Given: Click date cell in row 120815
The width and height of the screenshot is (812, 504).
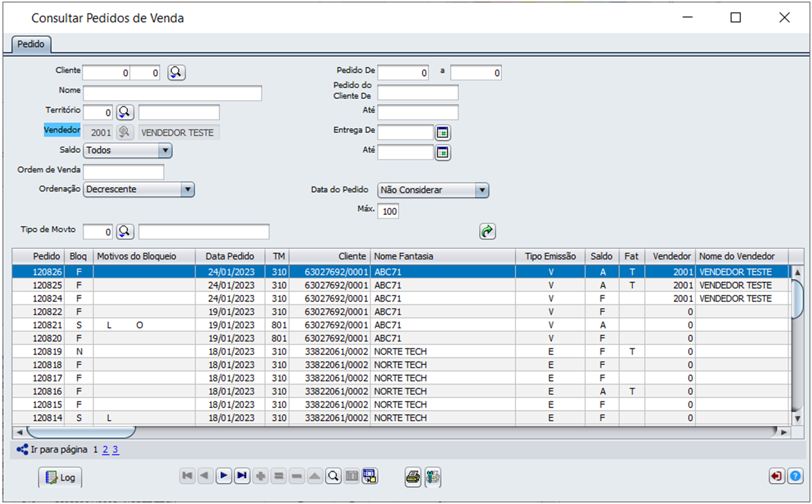Looking at the screenshot, I should 230,405.
